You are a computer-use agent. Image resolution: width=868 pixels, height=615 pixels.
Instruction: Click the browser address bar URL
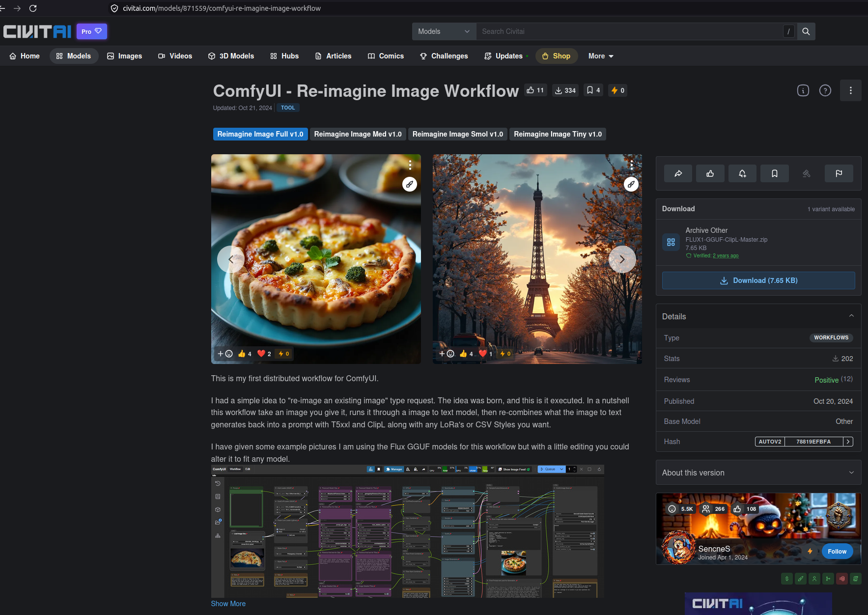point(222,8)
